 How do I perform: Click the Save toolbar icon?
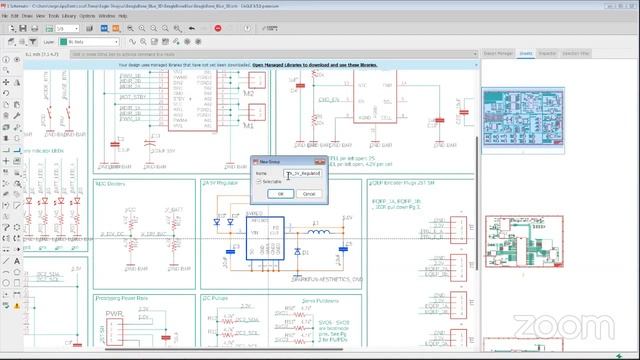[x=23, y=28]
